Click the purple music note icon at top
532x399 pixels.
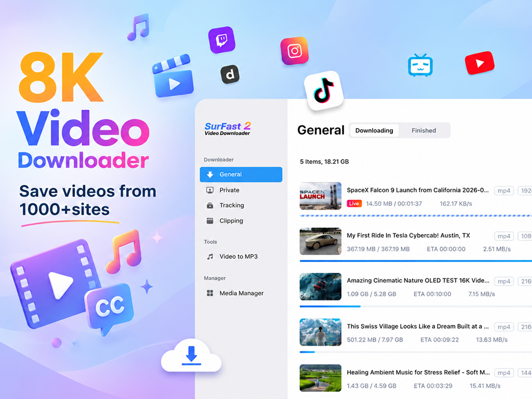point(138,27)
